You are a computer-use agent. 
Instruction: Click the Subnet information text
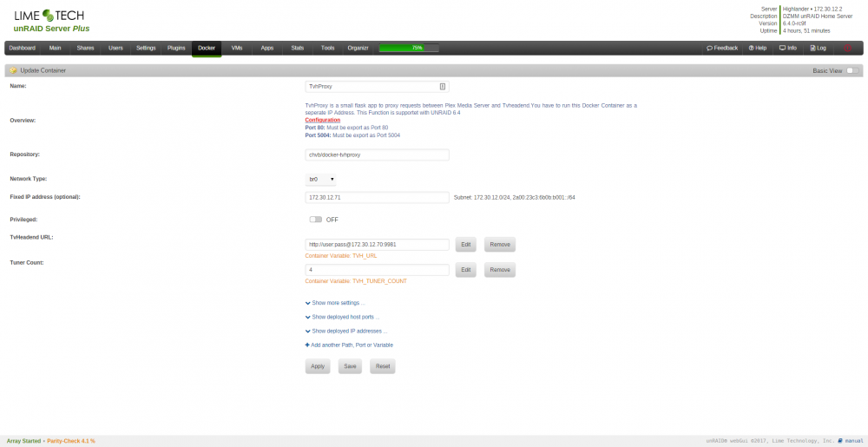click(x=514, y=198)
